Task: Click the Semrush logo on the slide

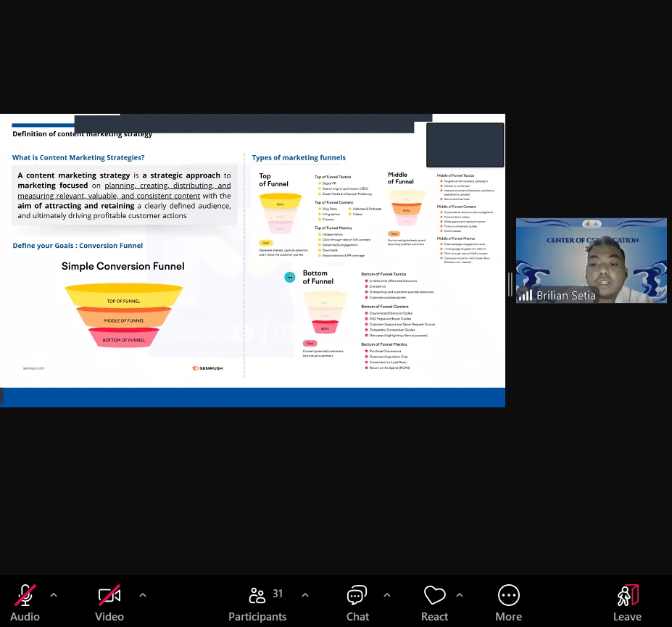Action: tap(205, 368)
